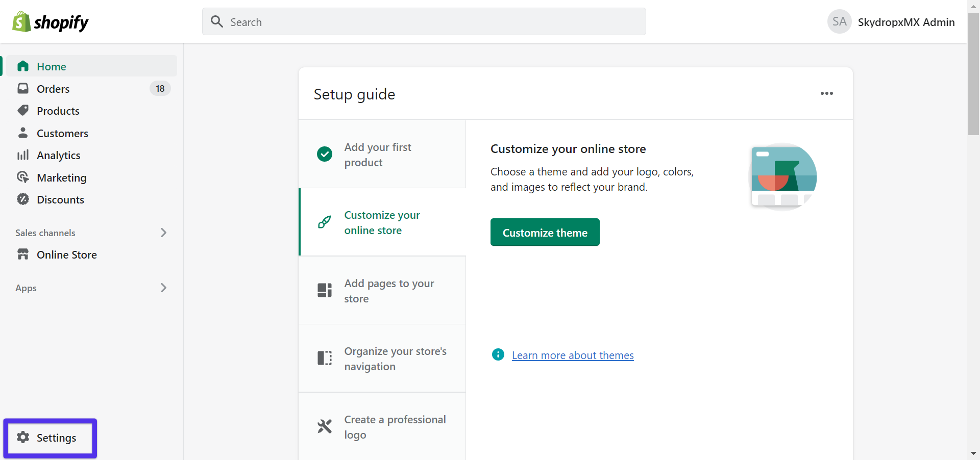Select Customize your online store step
Image resolution: width=980 pixels, height=460 pixels.
pos(382,222)
